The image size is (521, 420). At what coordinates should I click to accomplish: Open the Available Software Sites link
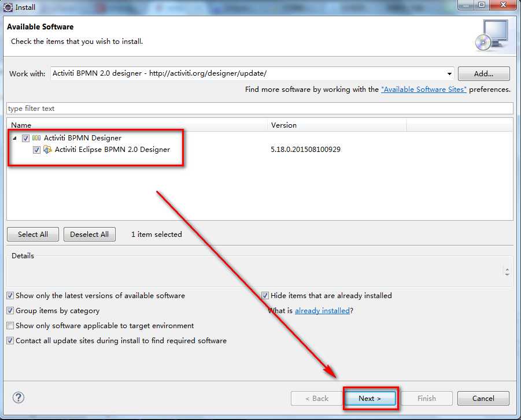click(x=424, y=90)
